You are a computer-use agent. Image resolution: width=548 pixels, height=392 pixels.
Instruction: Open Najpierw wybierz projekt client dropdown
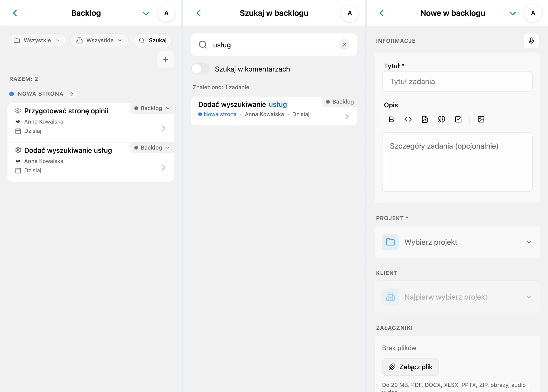(457, 297)
